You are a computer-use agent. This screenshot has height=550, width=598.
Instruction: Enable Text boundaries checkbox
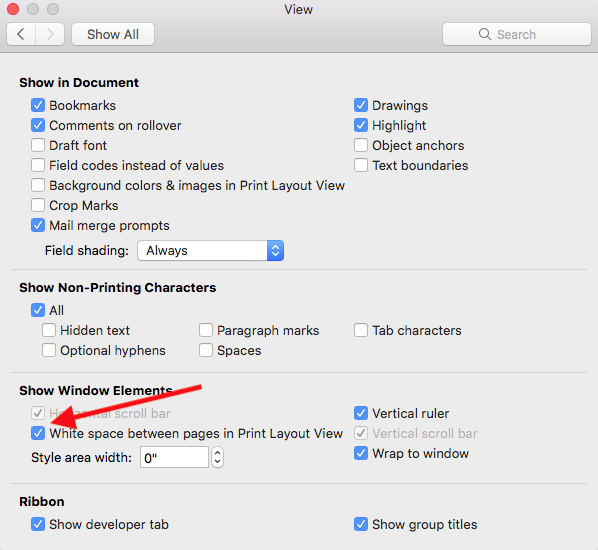point(361,166)
